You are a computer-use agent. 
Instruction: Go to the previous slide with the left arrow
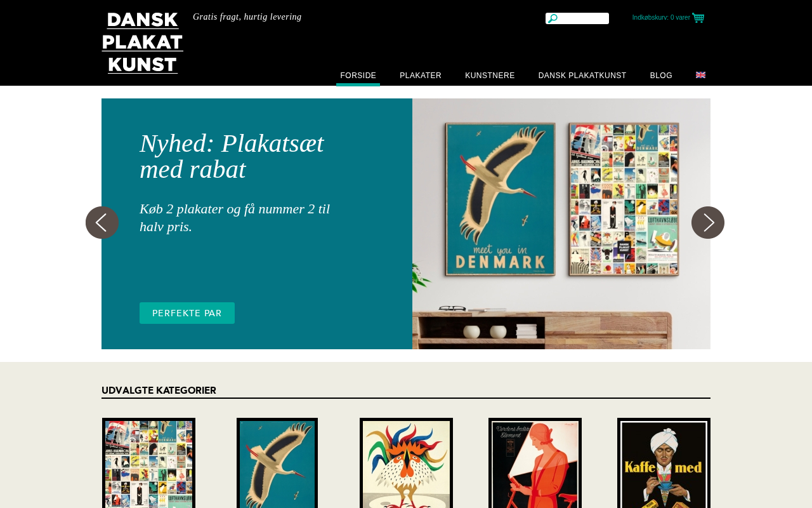coord(102,222)
